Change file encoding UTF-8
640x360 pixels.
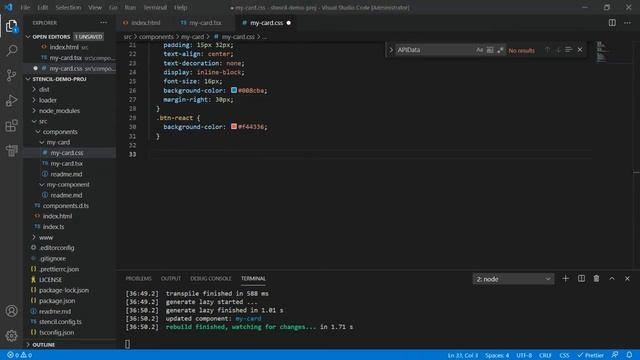tap(524, 356)
